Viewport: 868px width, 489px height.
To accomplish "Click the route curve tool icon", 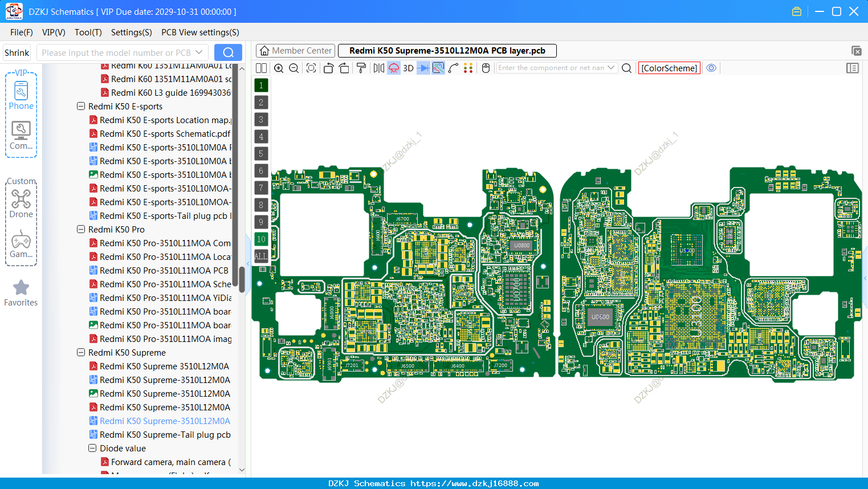I will click(x=453, y=68).
